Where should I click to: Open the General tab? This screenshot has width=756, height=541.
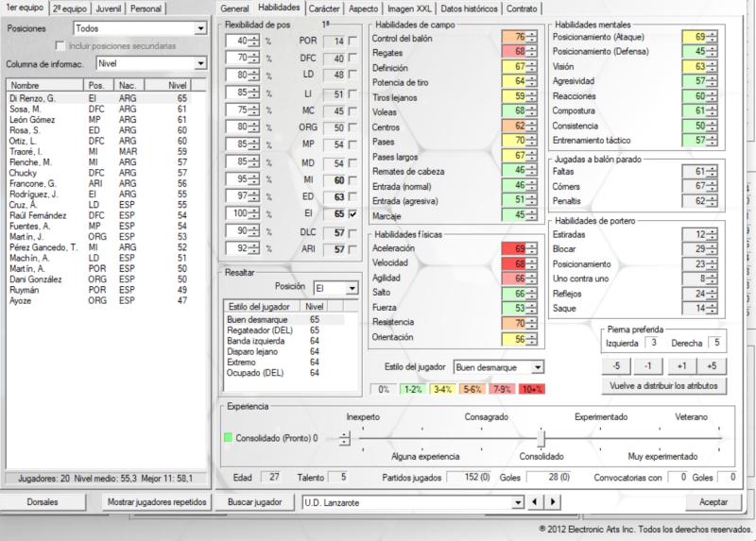coord(234,8)
